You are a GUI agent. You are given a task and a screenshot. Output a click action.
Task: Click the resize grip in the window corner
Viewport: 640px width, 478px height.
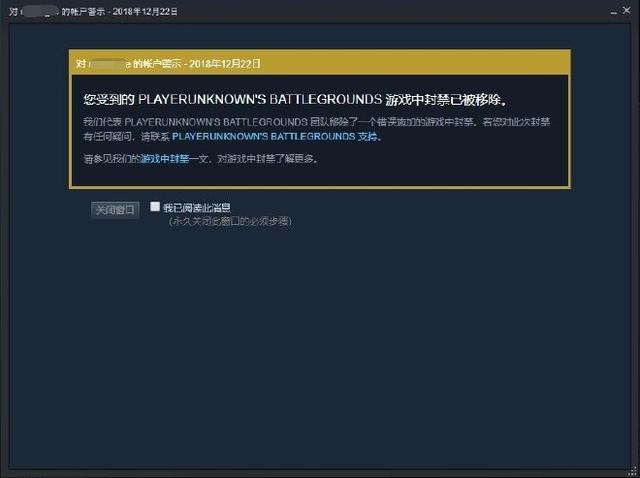point(634,470)
